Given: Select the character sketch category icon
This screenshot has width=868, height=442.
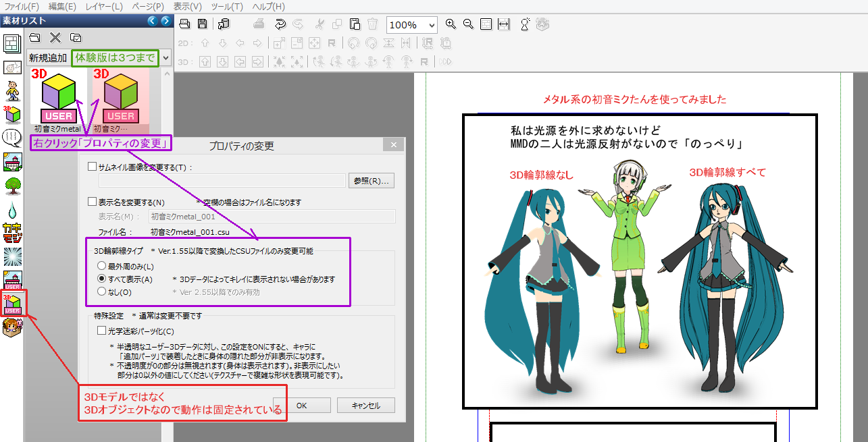Looking at the screenshot, I should point(12,67).
